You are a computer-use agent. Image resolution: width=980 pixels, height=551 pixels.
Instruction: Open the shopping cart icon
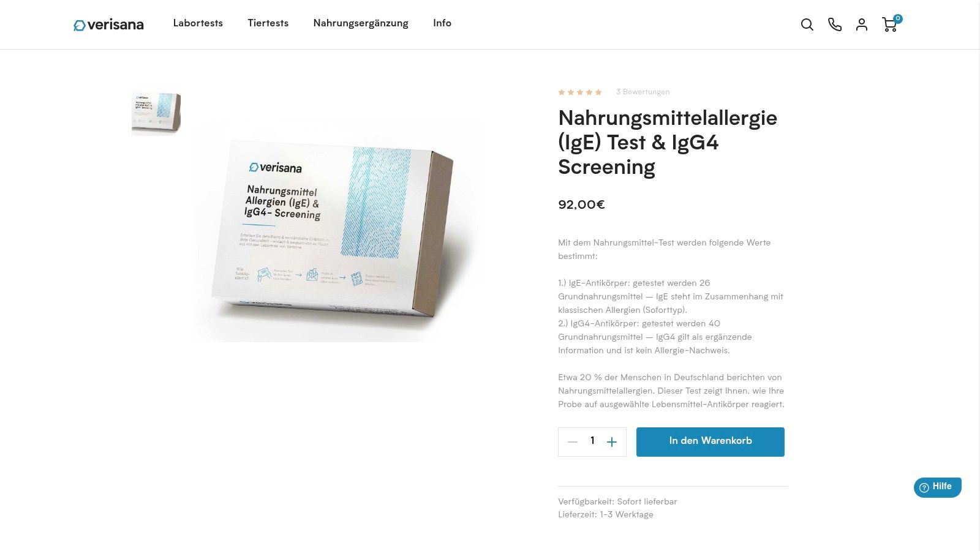tap(889, 25)
